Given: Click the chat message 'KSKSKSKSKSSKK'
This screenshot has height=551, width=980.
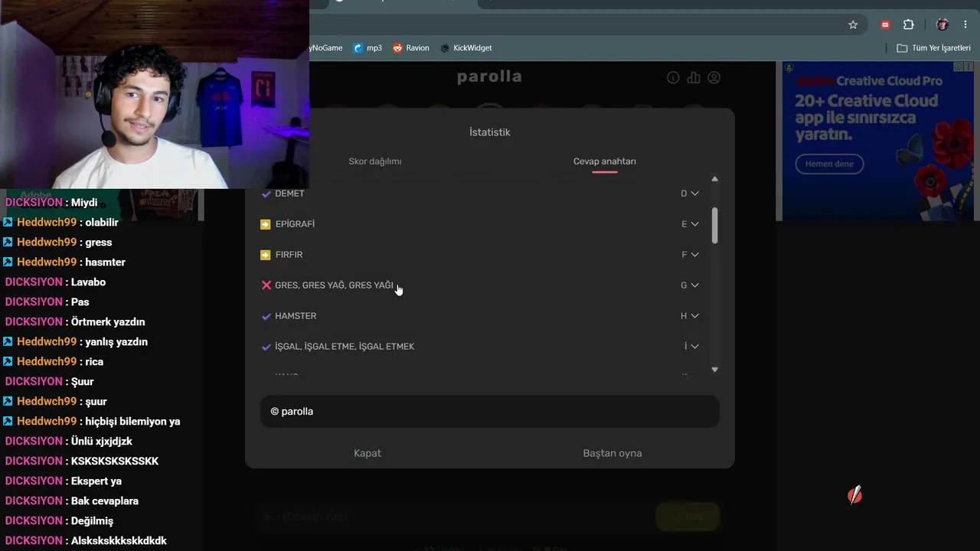Looking at the screenshot, I should point(115,461).
